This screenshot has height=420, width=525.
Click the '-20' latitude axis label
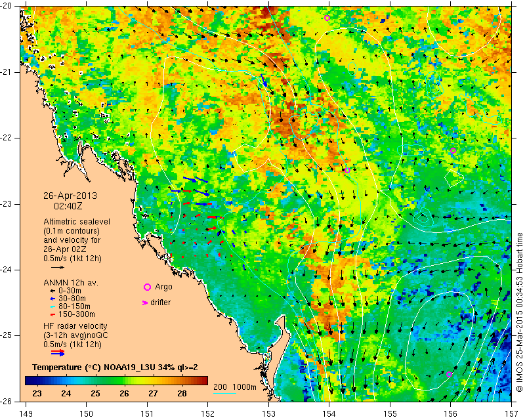7,6
